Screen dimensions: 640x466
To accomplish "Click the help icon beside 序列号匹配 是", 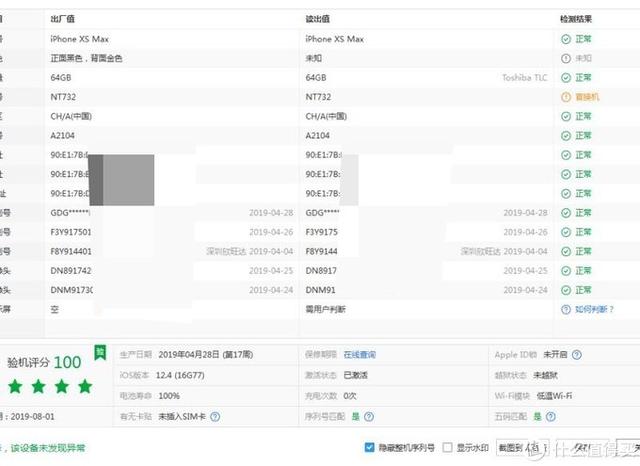I will tap(369, 417).
